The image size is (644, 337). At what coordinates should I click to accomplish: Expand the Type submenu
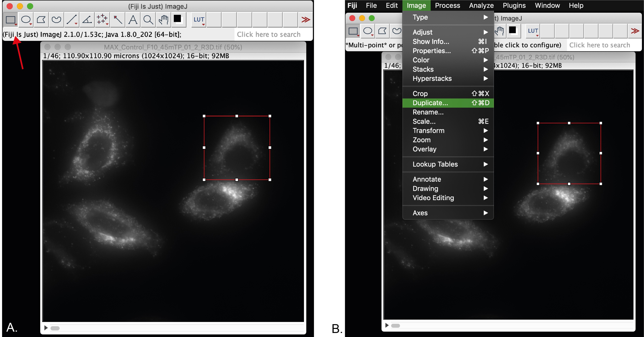coord(448,17)
